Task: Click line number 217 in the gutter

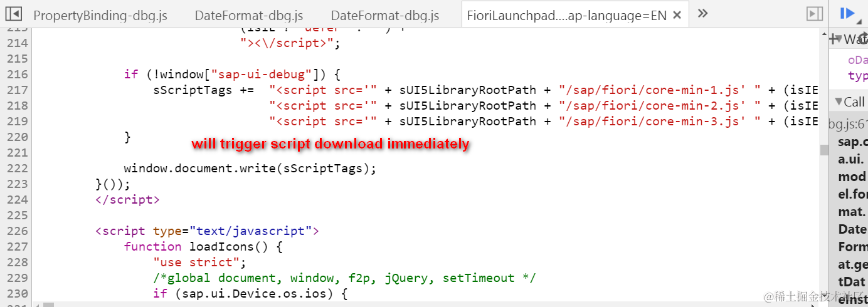Action: [x=17, y=90]
